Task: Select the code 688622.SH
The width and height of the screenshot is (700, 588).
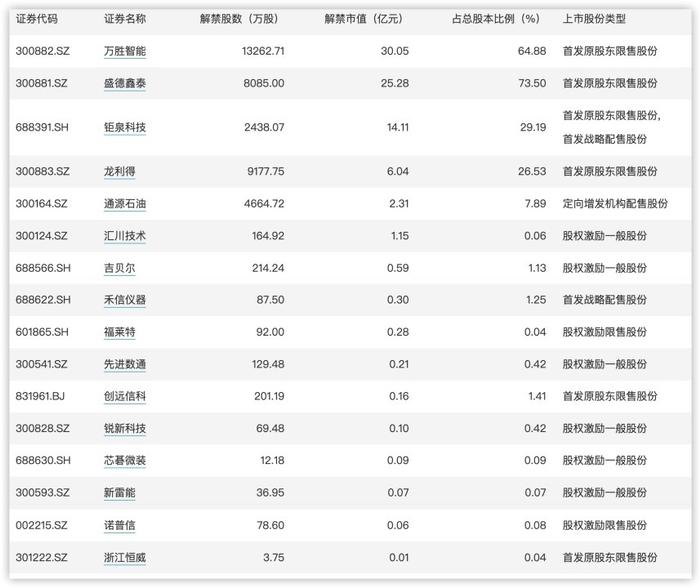Action: click(x=43, y=300)
